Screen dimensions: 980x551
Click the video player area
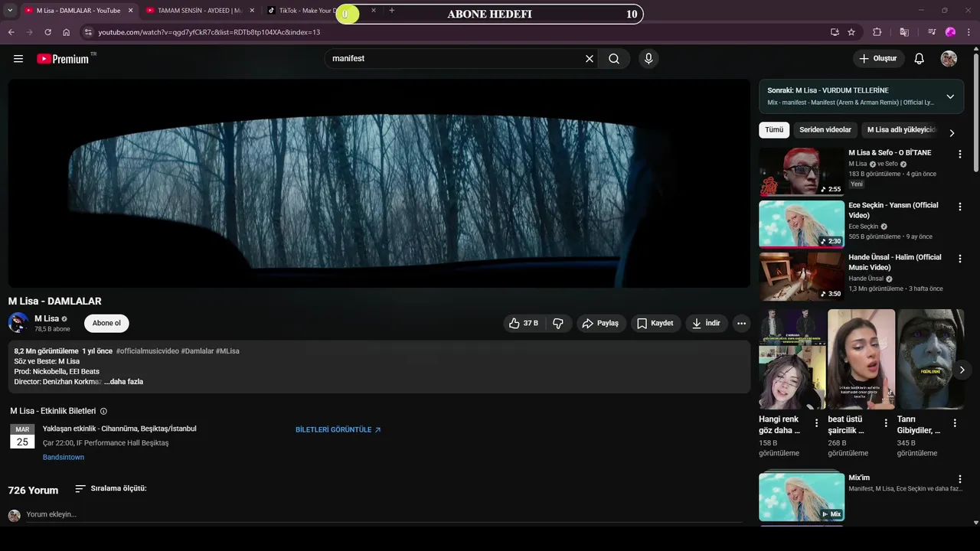(379, 184)
